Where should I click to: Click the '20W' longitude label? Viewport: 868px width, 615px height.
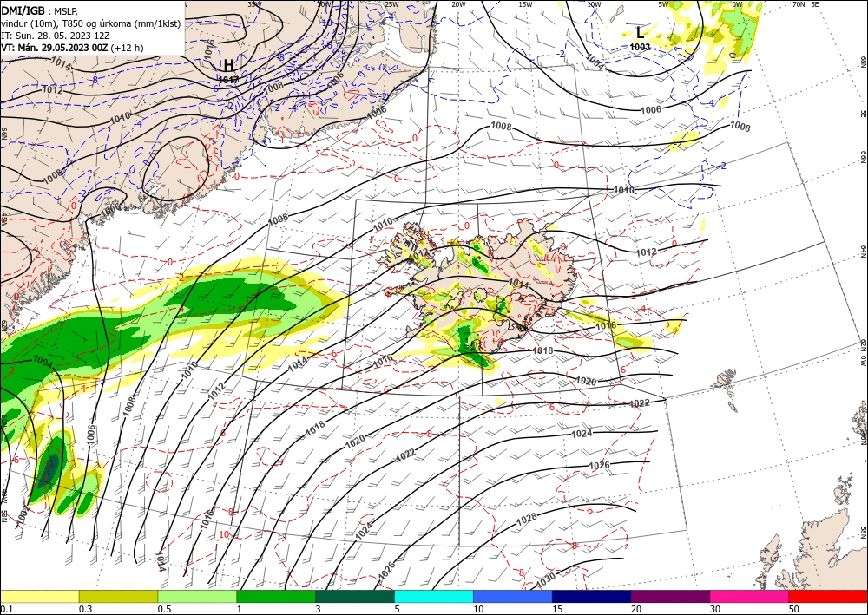tap(458, 4)
